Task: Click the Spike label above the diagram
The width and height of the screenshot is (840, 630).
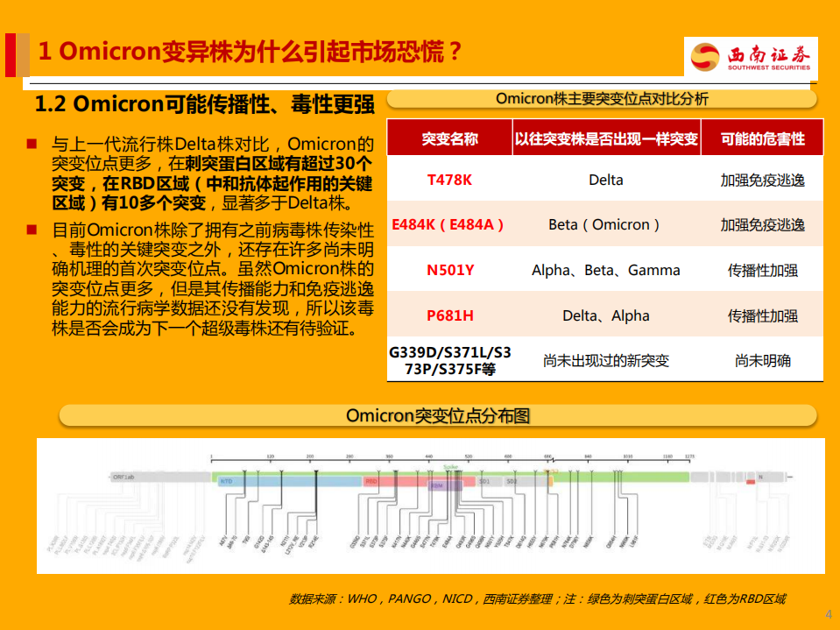Action: tap(449, 468)
